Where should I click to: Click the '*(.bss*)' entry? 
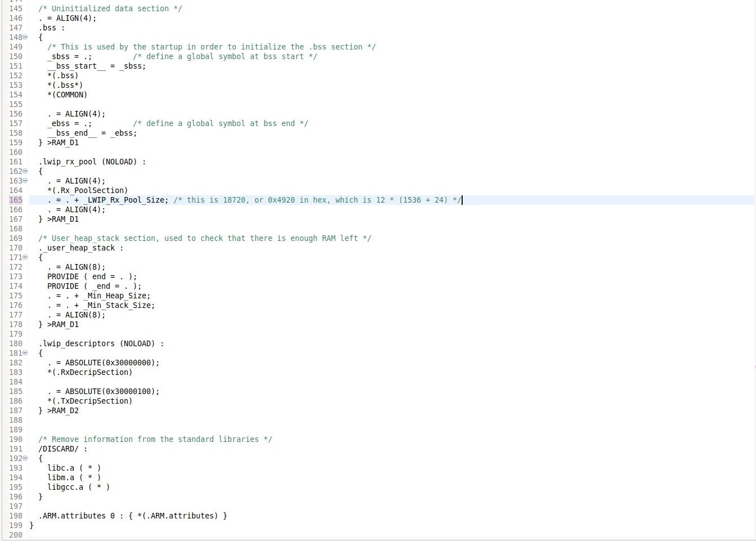tap(65, 85)
